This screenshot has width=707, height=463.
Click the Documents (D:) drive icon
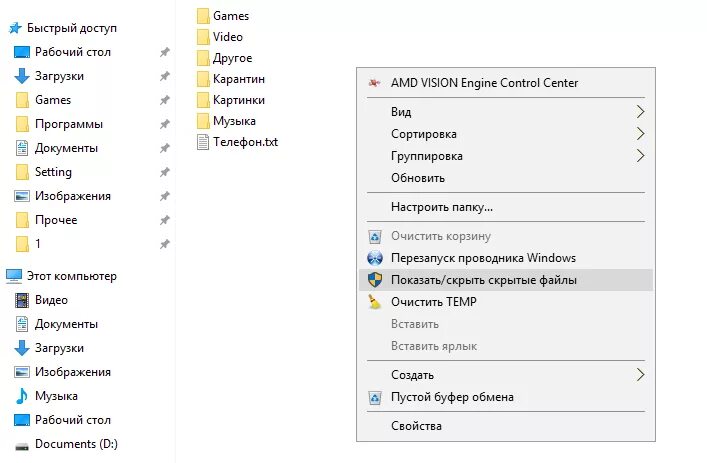coord(22,444)
